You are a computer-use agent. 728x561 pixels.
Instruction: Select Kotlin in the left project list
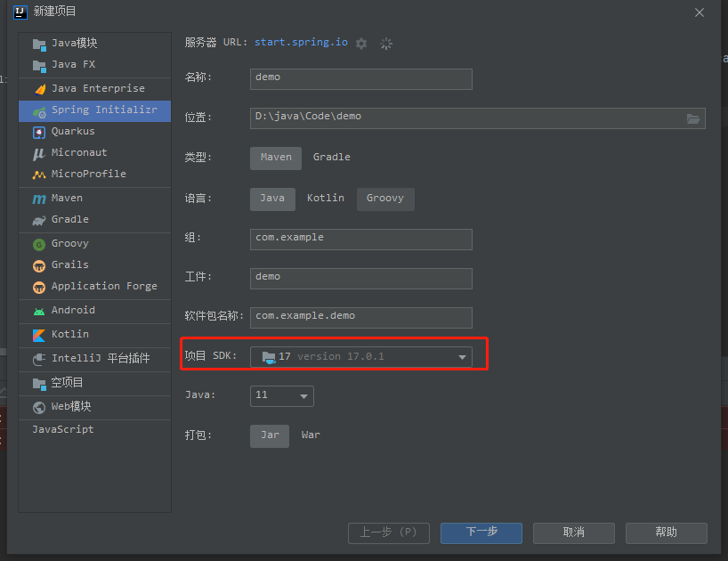94,335
